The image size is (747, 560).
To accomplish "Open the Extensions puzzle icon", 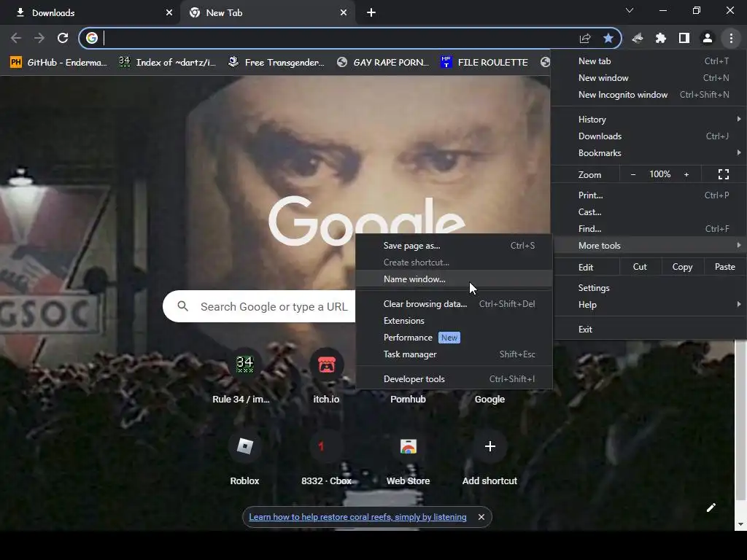I will [661, 38].
